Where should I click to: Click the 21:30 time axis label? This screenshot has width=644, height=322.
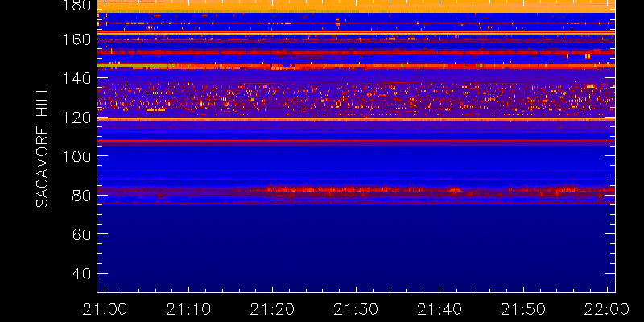pyautogui.click(x=356, y=309)
